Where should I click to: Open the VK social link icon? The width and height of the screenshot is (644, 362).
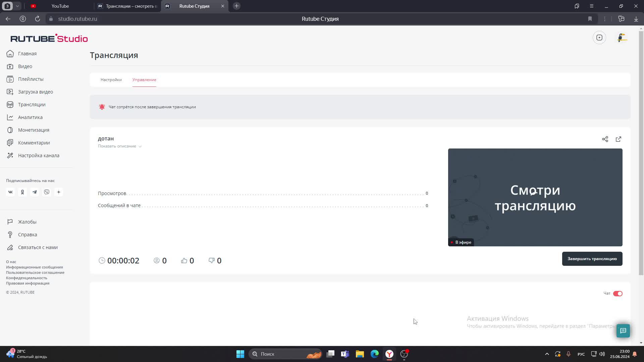pos(10,192)
